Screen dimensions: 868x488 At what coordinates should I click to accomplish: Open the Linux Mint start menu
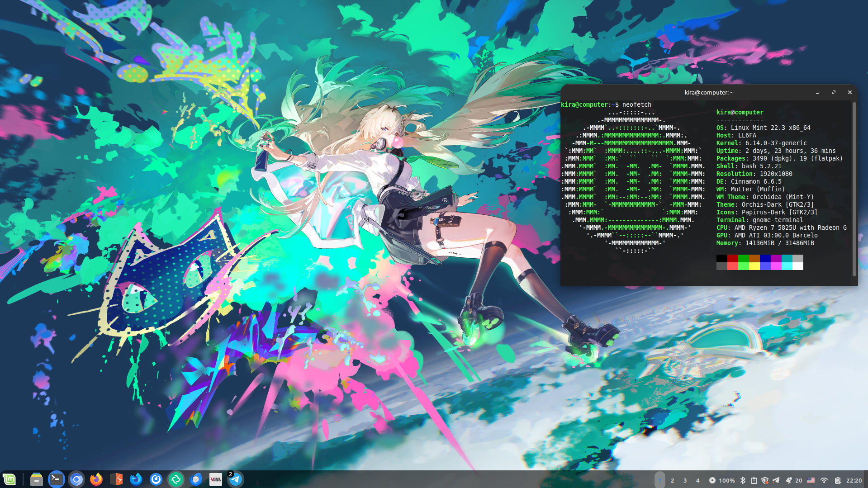click(9, 479)
